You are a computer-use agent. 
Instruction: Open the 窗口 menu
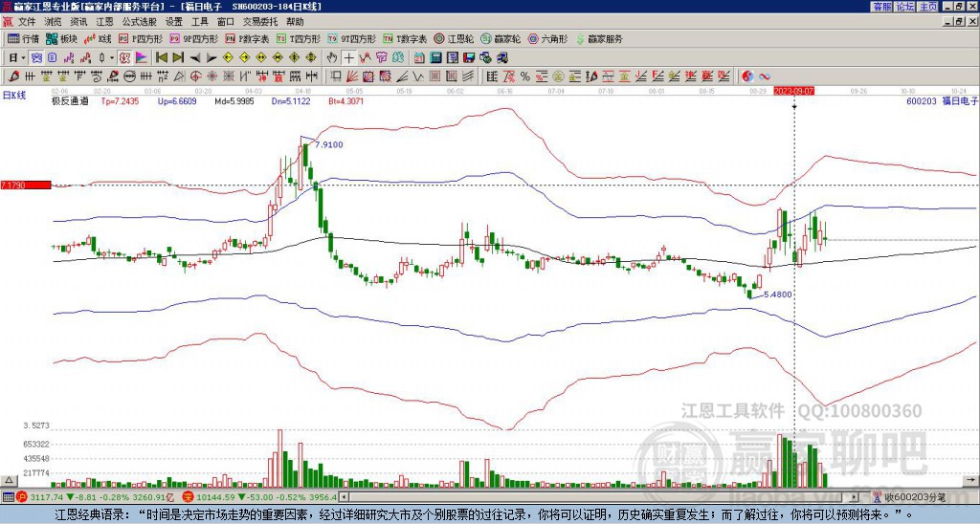click(226, 22)
